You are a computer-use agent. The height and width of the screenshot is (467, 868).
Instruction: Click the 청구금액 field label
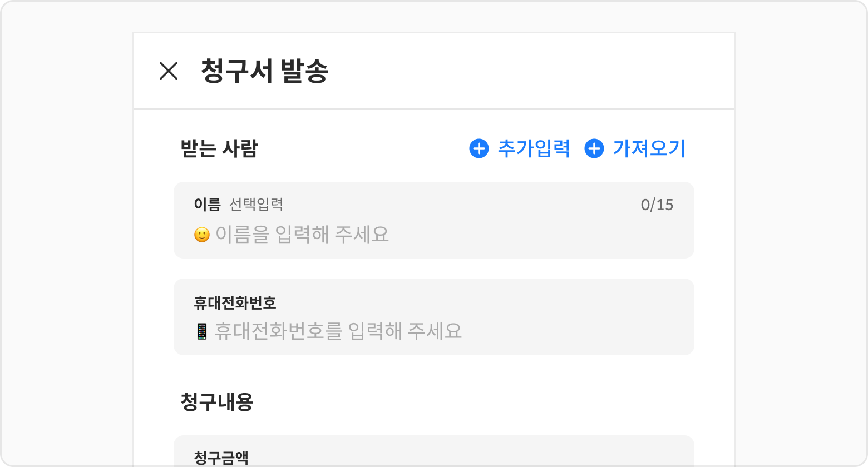click(221, 458)
